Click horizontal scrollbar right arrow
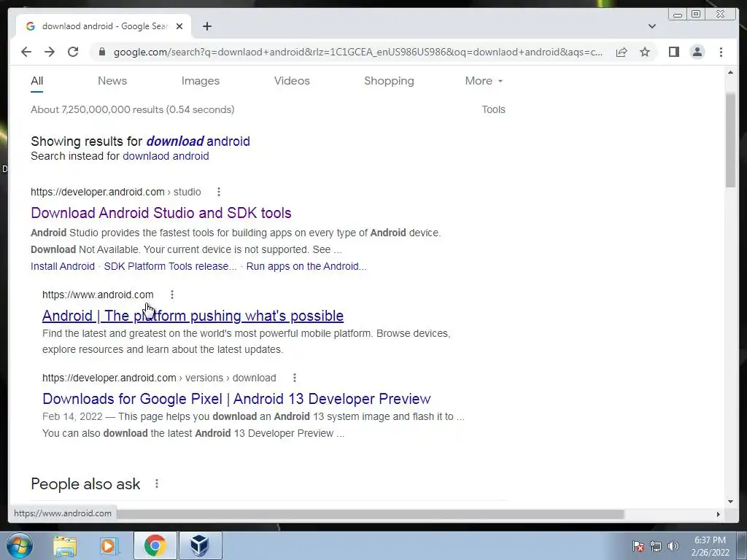Screen dimensions: 747x560 (x=719, y=514)
